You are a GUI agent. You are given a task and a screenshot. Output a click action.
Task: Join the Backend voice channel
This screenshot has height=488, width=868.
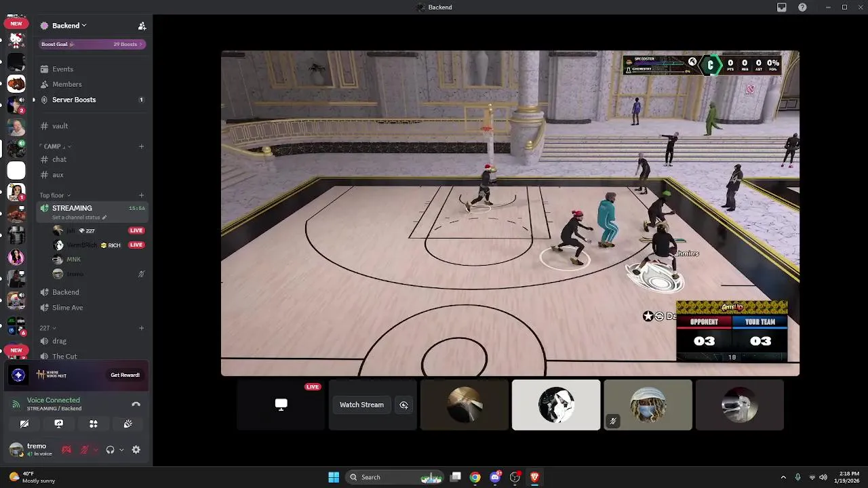point(92,292)
